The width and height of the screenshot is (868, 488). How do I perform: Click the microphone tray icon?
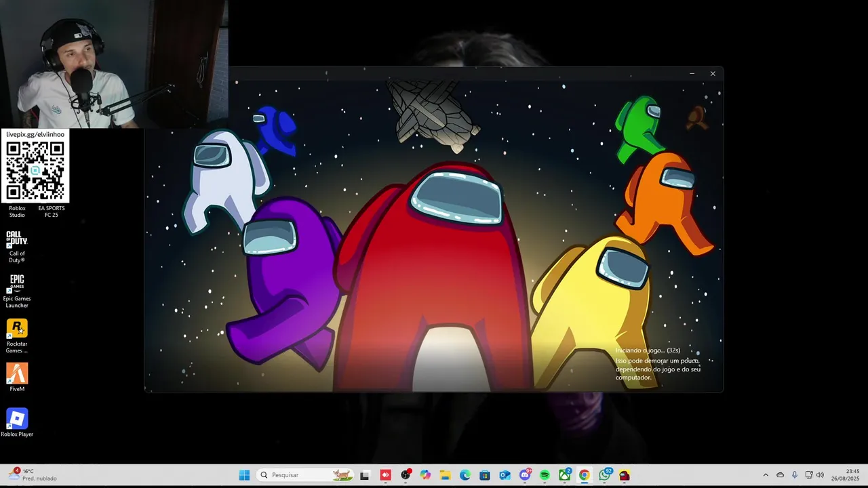pyautogui.click(x=795, y=475)
